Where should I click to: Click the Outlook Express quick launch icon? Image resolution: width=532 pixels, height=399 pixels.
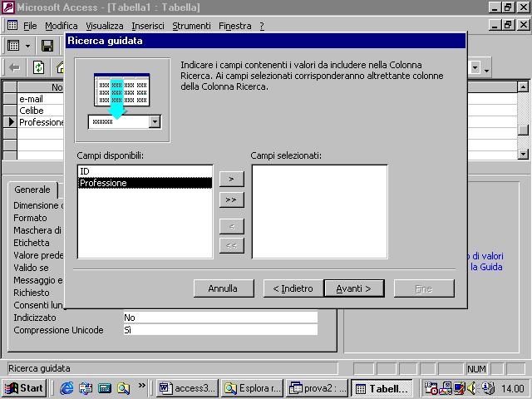(x=86, y=388)
